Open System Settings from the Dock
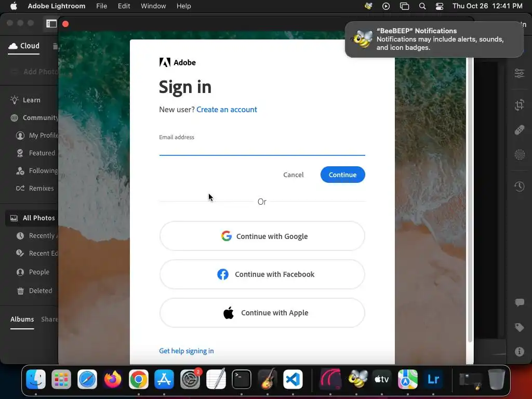532x399 pixels. coord(190,379)
